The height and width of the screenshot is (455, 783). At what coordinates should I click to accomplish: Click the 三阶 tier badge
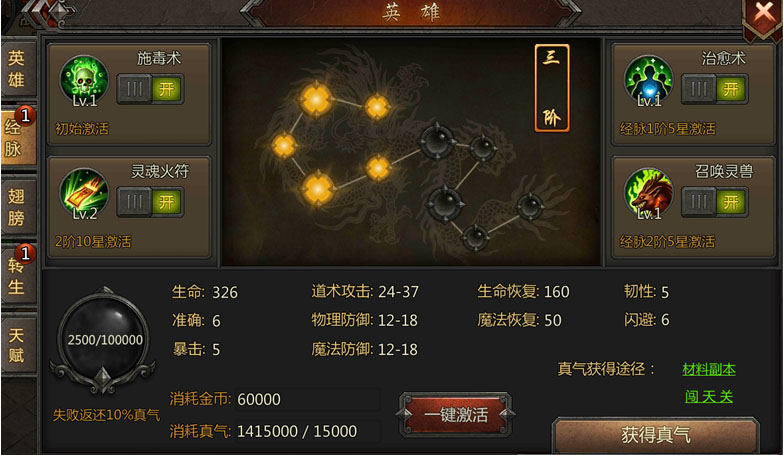pos(552,88)
